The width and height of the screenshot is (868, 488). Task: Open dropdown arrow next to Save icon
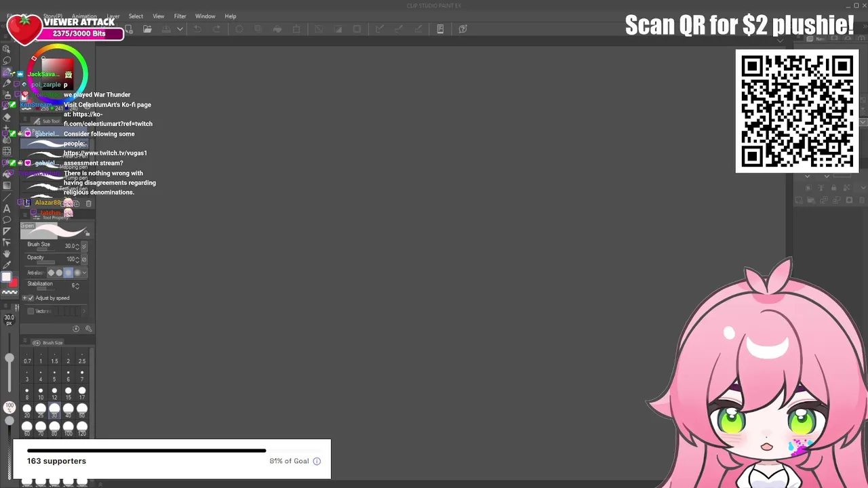point(180,29)
